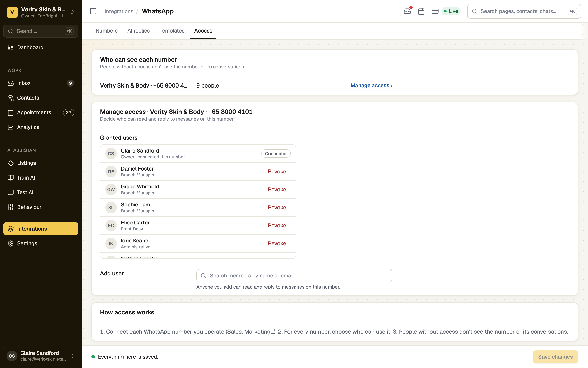The width and height of the screenshot is (588, 368).
Task: Click the Analytics chart icon
Action: (10, 127)
